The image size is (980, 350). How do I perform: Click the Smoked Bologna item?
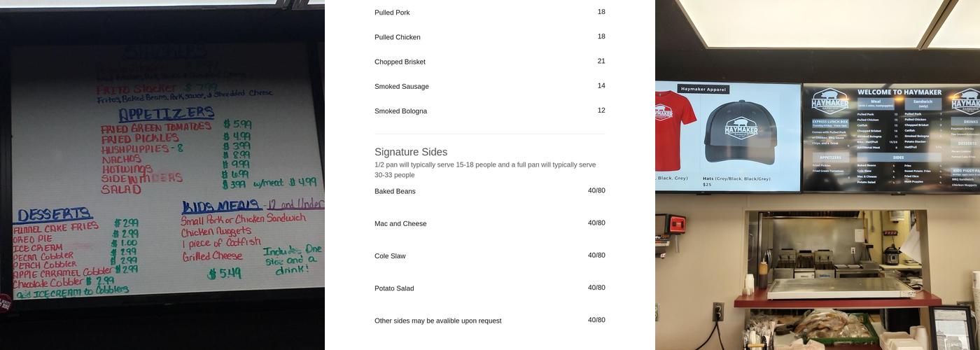pyautogui.click(x=400, y=111)
